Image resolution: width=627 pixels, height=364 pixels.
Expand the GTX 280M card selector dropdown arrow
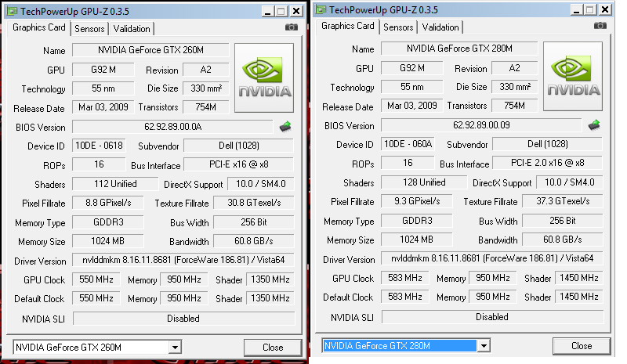(x=484, y=346)
